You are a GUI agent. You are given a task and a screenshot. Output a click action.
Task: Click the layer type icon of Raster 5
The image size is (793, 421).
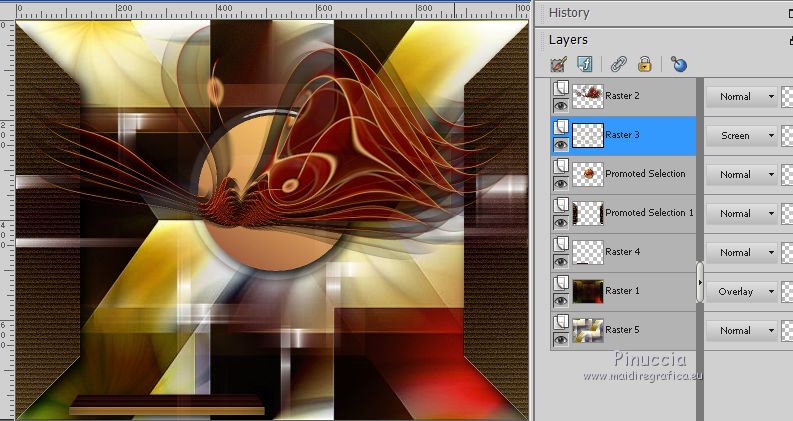point(560,322)
